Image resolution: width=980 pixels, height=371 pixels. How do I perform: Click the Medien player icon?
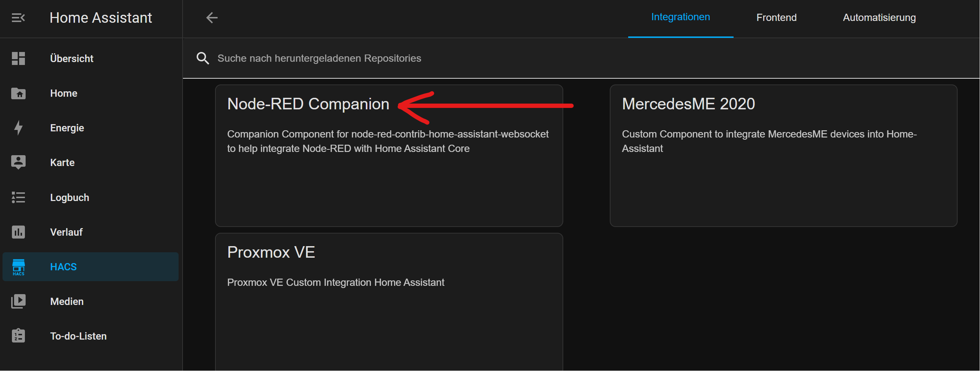(x=18, y=301)
